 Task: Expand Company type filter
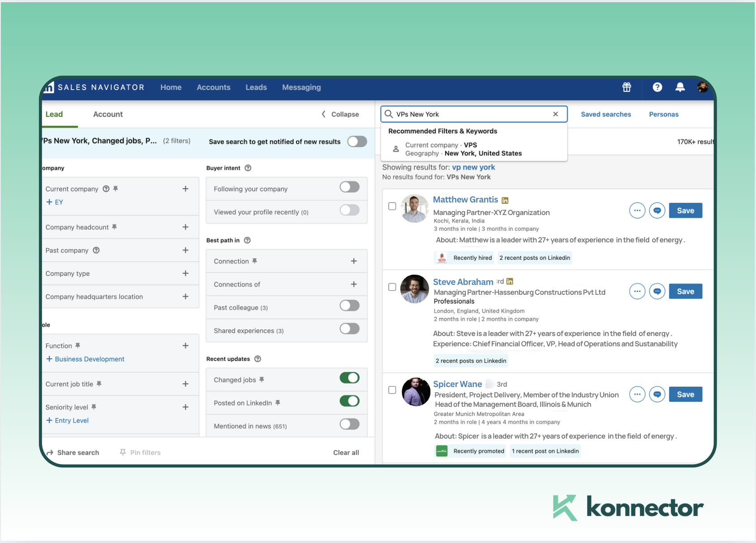(185, 273)
